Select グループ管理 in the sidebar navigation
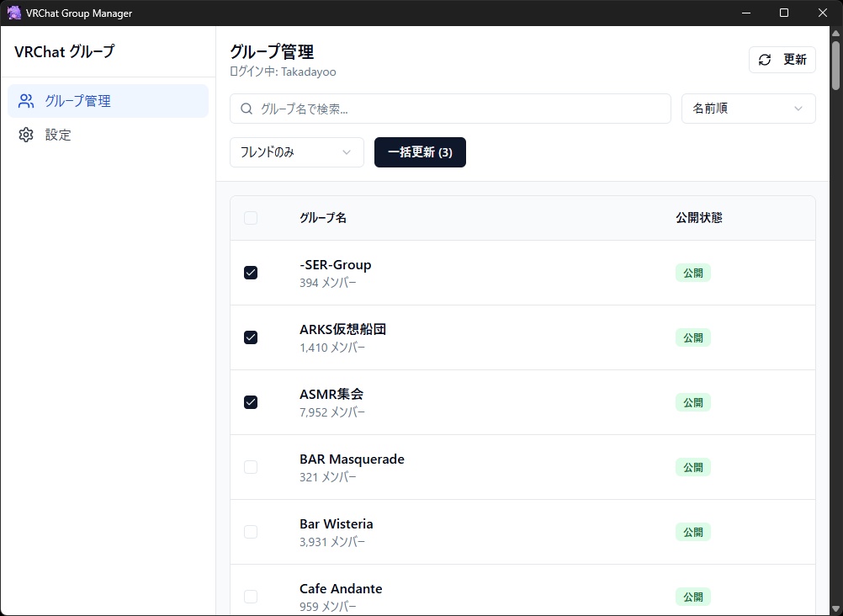This screenshot has width=843, height=616. pos(77,100)
